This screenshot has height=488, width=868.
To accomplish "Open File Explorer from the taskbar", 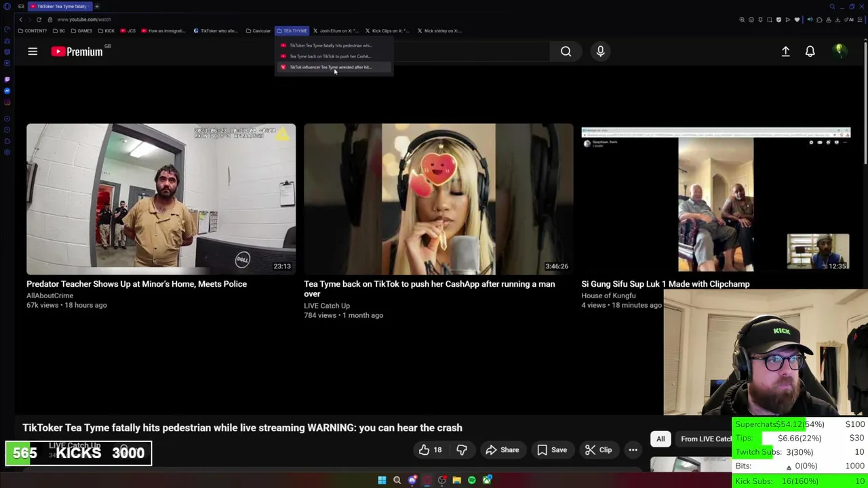I will pos(456,481).
